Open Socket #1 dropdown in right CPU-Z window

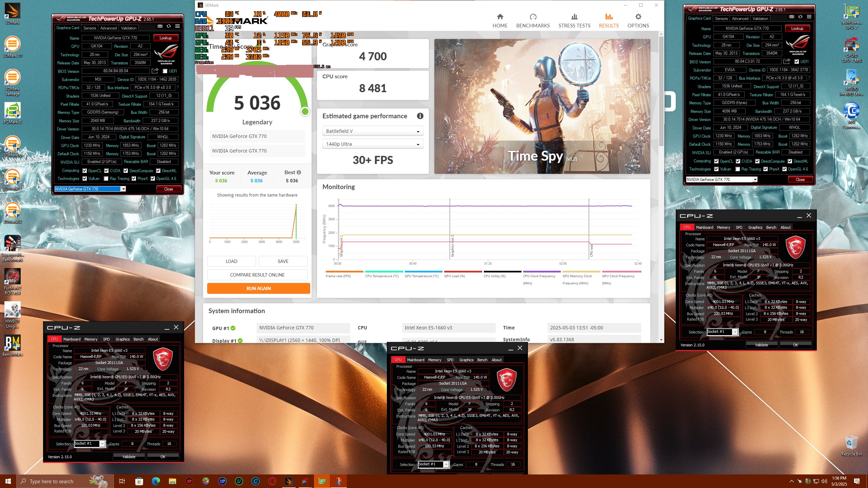coord(722,332)
